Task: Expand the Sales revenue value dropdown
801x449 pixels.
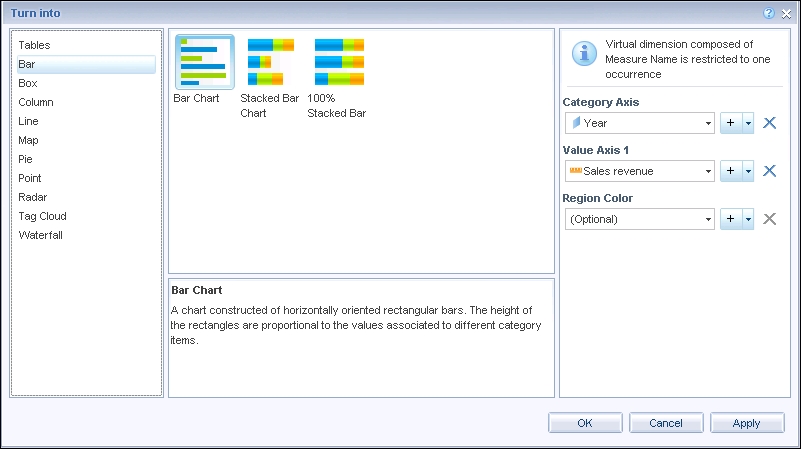Action: coord(708,171)
